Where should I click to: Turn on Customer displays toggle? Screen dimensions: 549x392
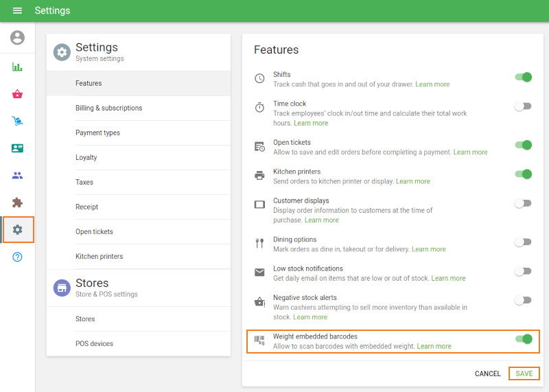(524, 204)
